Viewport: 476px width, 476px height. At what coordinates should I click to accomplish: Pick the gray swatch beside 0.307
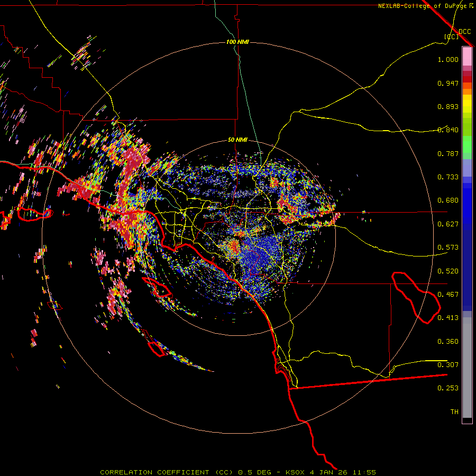coord(467,368)
